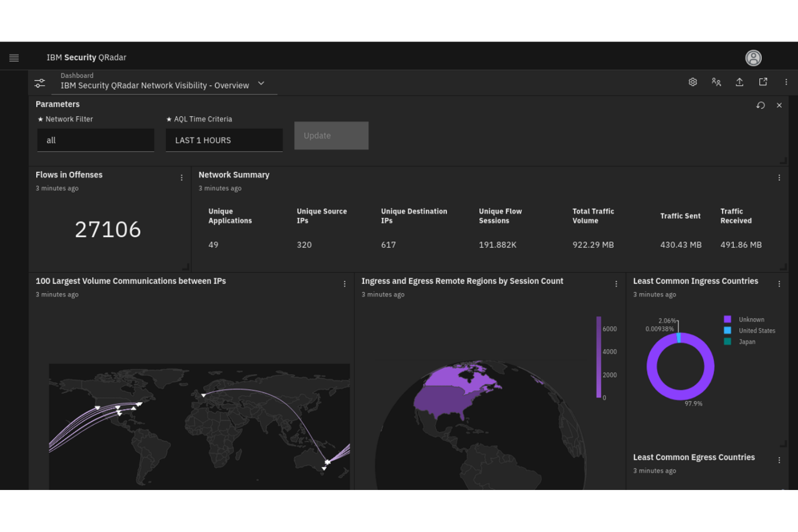Click the manage users sharing icon
This screenshot has width=798, height=532.
[716, 82]
